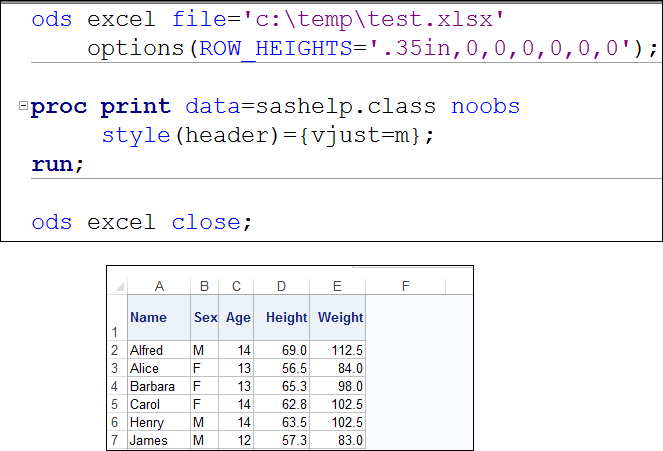Click the select-all corner of the spreadsheet
Image resolution: width=663 pixels, height=451 pixels.
116,286
